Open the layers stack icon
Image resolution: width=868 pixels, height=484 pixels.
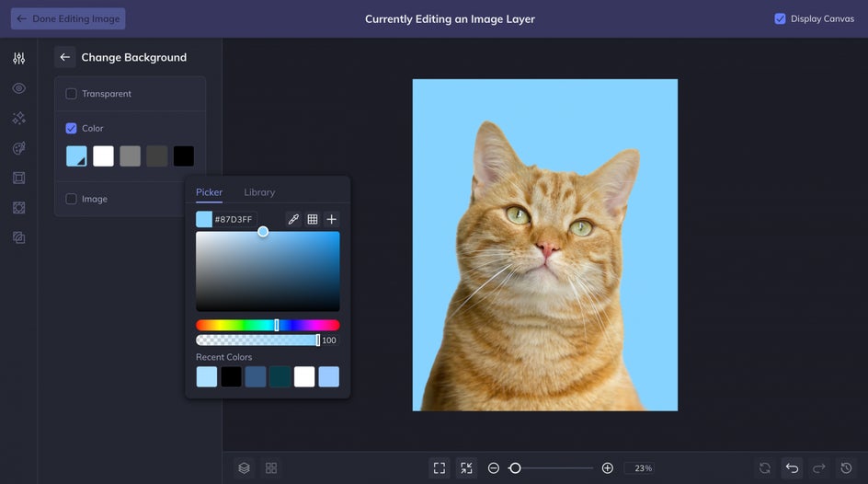click(x=244, y=468)
